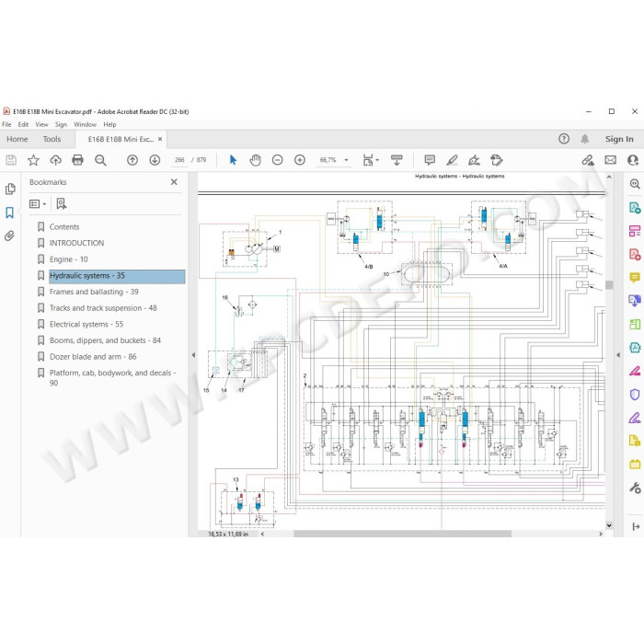Zoom out with minus button
The width and height of the screenshot is (644, 644).
(x=278, y=160)
